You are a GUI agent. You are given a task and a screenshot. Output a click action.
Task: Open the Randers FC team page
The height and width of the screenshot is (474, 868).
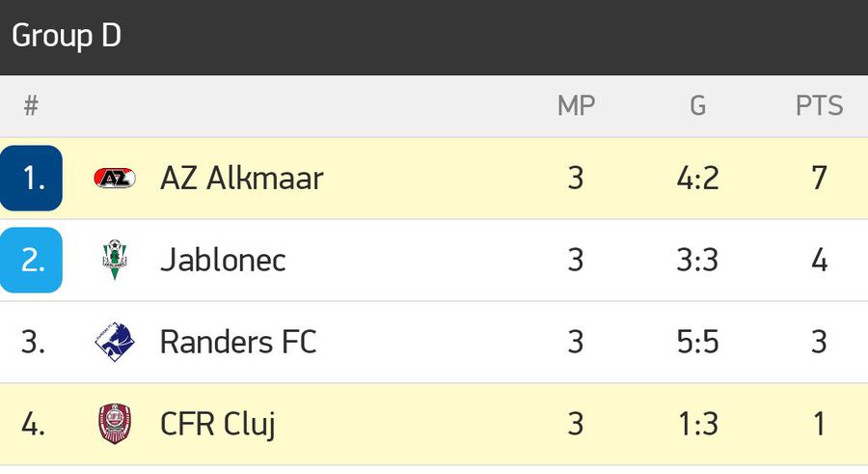(238, 342)
